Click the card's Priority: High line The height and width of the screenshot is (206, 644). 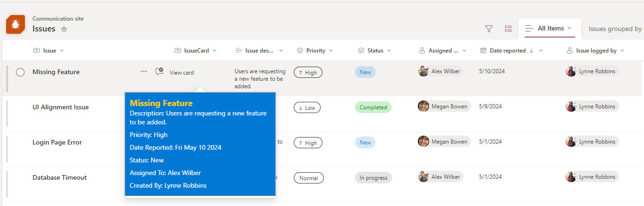(149, 135)
